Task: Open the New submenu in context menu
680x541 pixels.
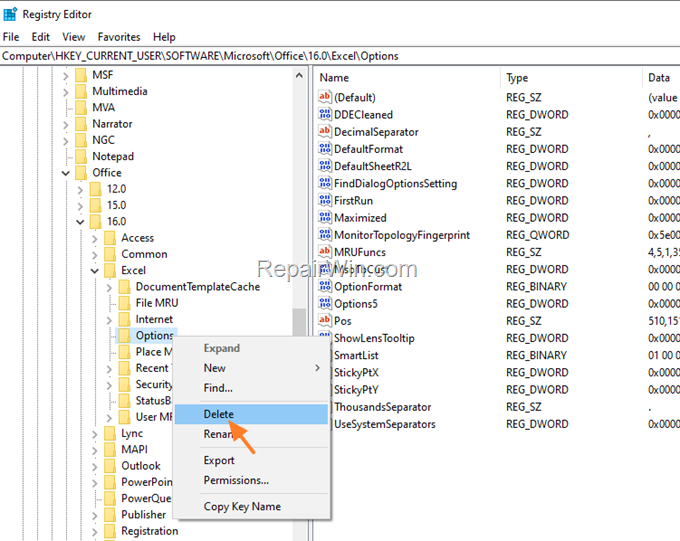Action: click(x=252, y=368)
